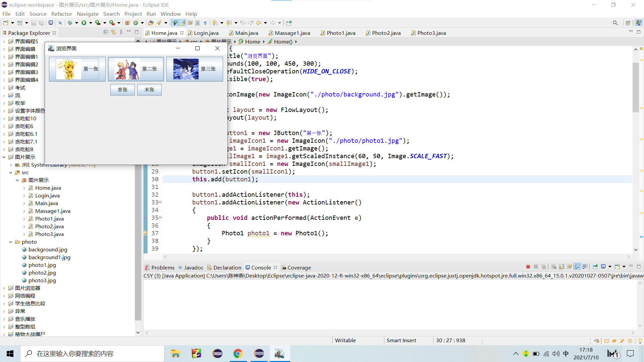Click the toolbar search magnifier icon
The width and height of the screenshot is (644, 362).
(615, 23)
